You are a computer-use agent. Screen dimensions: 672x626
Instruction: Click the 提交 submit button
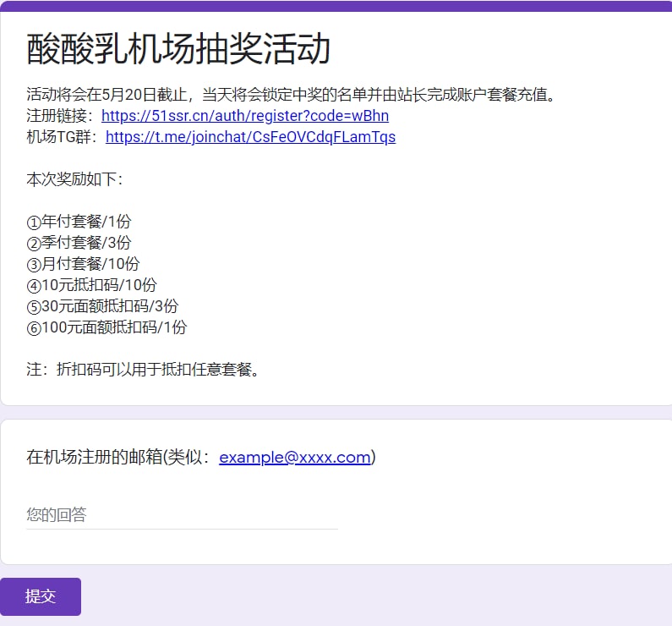[x=41, y=596]
